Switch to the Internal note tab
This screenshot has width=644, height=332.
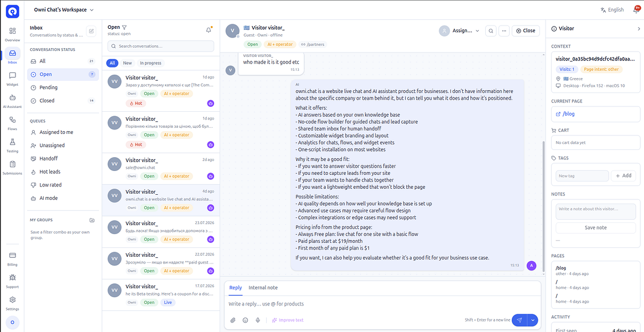pyautogui.click(x=263, y=288)
